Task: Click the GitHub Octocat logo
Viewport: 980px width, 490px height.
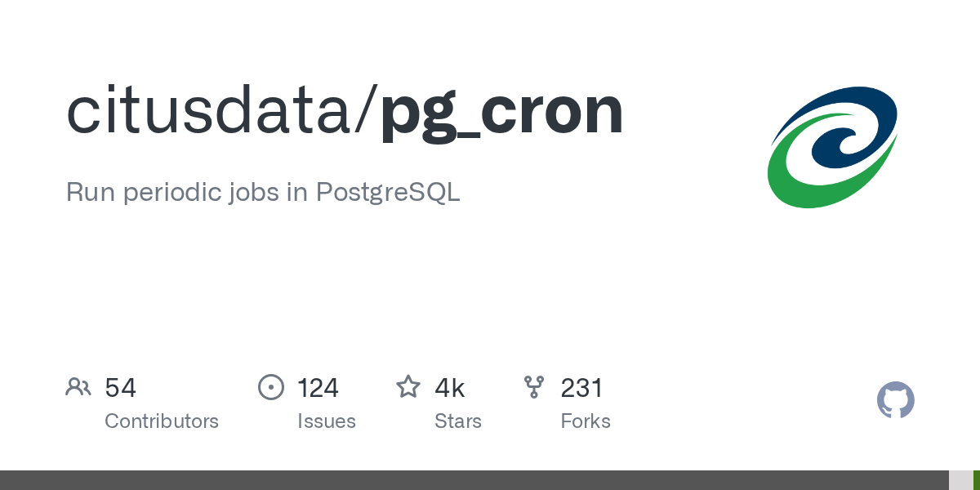Action: pyautogui.click(x=895, y=400)
